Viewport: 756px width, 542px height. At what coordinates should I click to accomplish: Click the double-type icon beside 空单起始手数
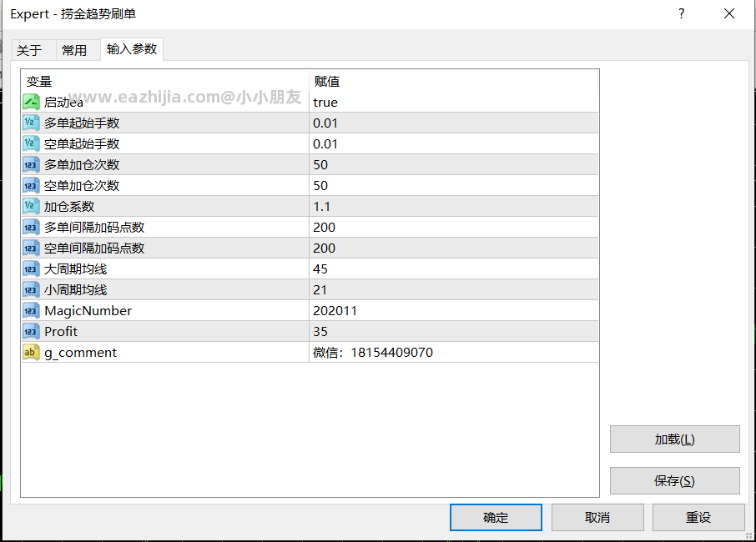coord(31,143)
